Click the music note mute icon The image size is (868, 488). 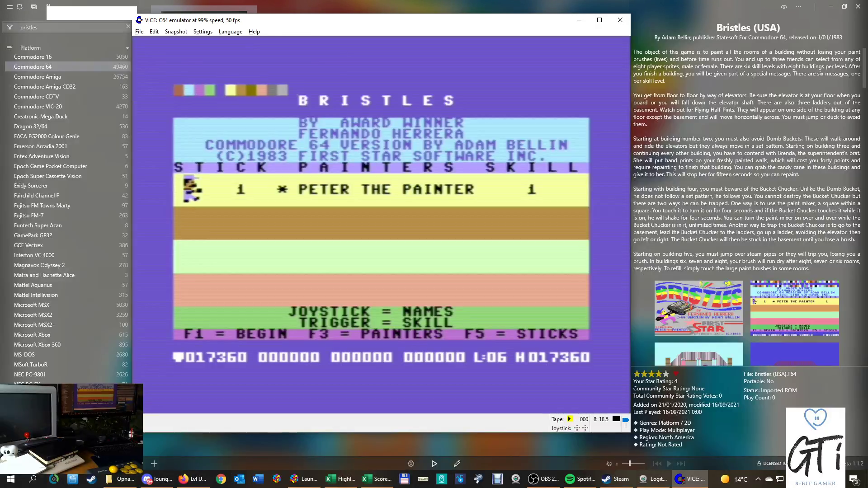click(609, 464)
